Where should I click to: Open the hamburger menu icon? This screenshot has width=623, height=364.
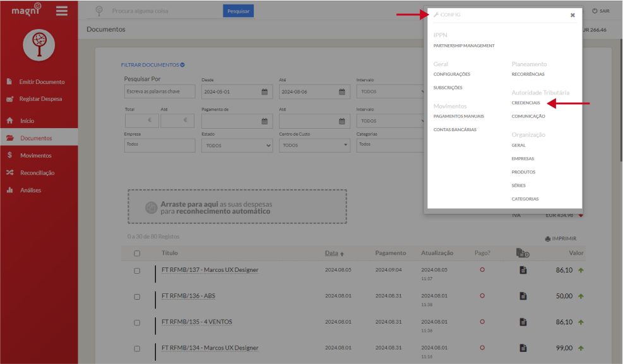pos(62,11)
